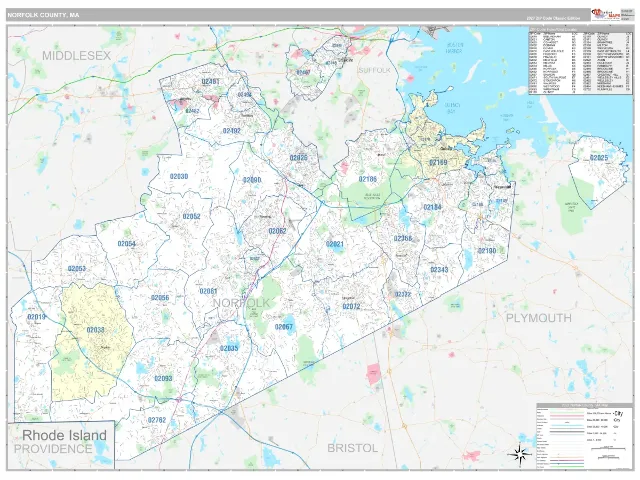Click the ZIP code index table

[580, 61]
